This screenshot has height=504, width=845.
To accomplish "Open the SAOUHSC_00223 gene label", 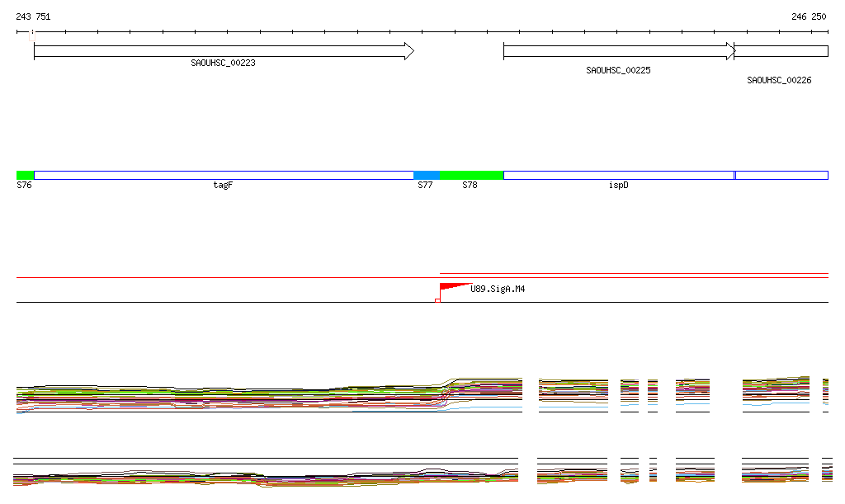I will click(223, 63).
